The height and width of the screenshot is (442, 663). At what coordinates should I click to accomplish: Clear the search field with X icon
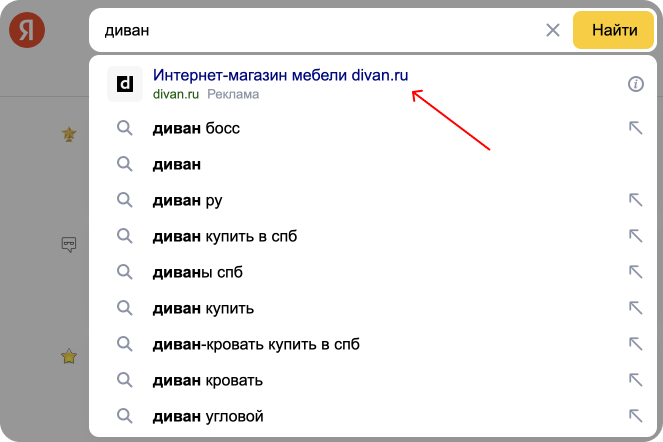tap(553, 30)
